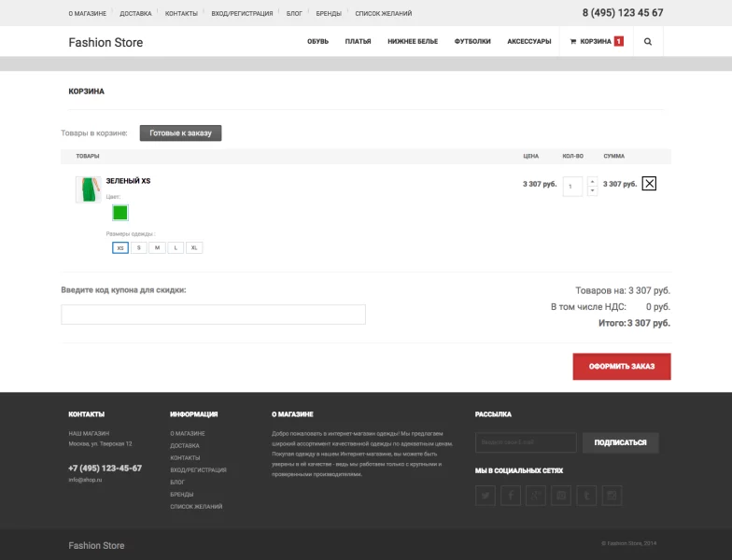Image resolution: width=732 pixels, height=560 pixels.
Task: Focus the coupon code input field
Action: (213, 315)
